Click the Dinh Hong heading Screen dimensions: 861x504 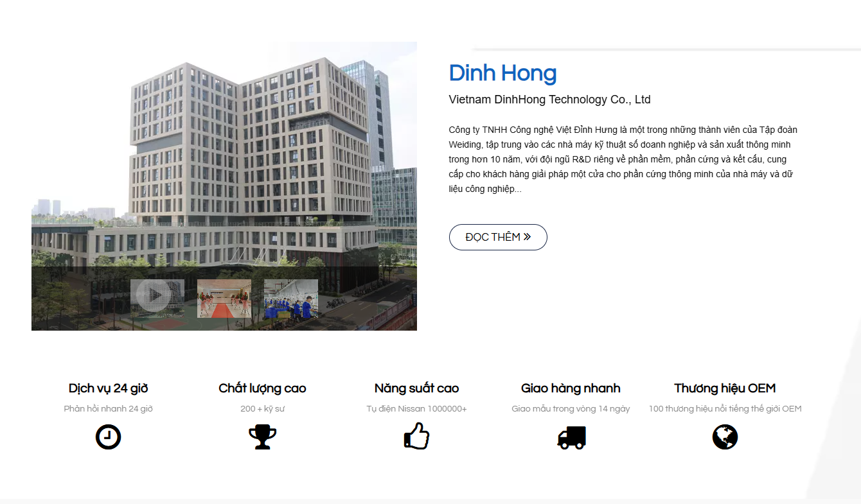pyautogui.click(x=502, y=73)
